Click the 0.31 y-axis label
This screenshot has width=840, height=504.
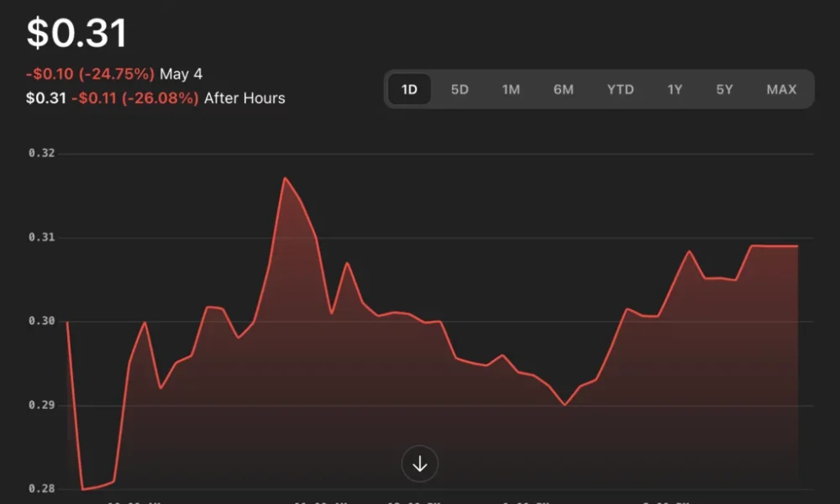(42, 237)
